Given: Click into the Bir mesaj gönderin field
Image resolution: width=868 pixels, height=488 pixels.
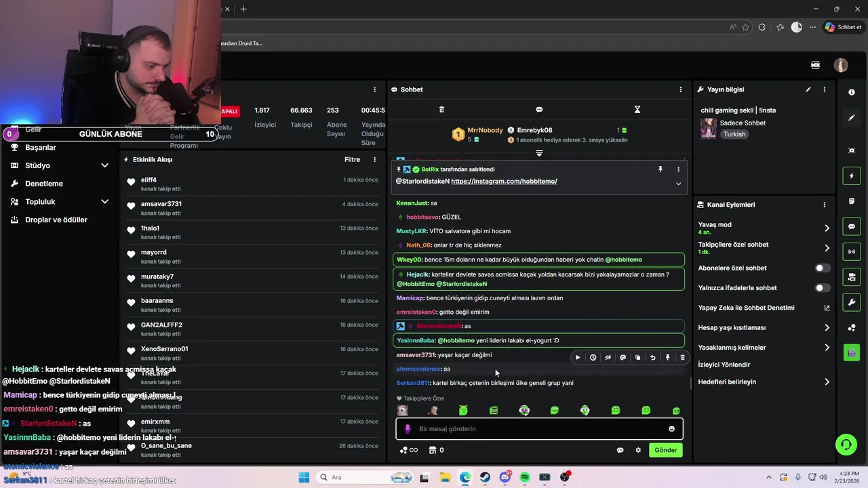Looking at the screenshot, I should [x=539, y=428].
